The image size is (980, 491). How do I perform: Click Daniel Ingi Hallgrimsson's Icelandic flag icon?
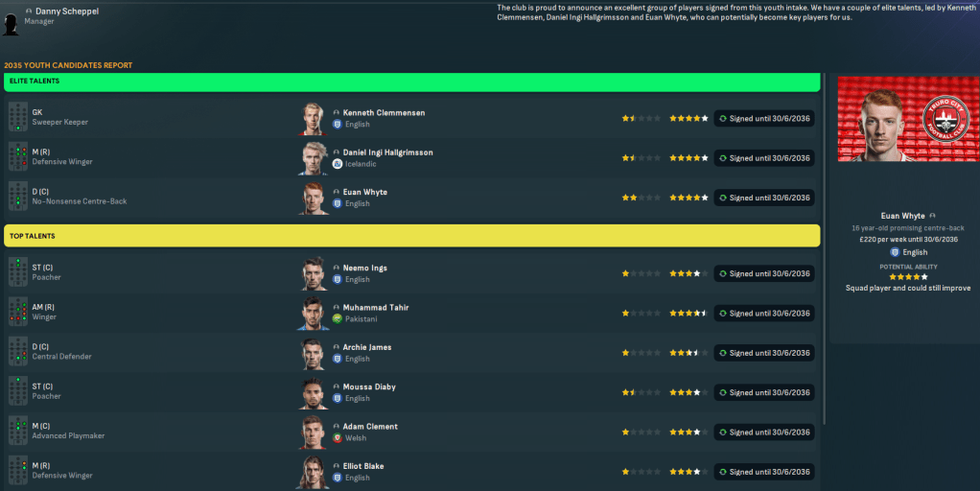(338, 164)
